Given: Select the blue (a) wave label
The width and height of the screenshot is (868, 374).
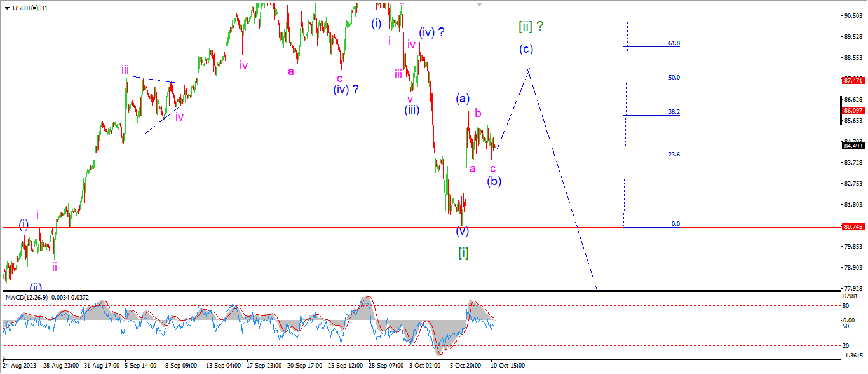Looking at the screenshot, I should 462,99.
